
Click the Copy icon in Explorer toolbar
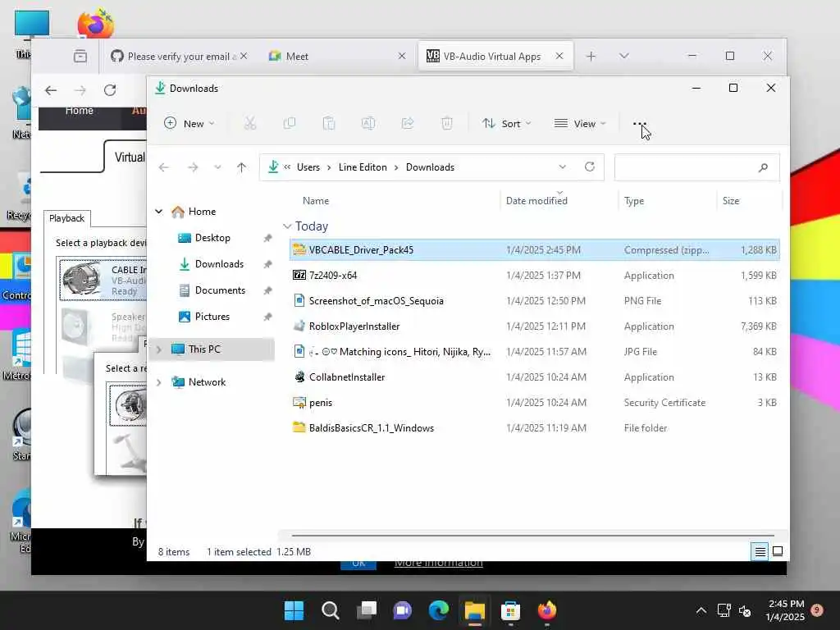pyautogui.click(x=290, y=124)
